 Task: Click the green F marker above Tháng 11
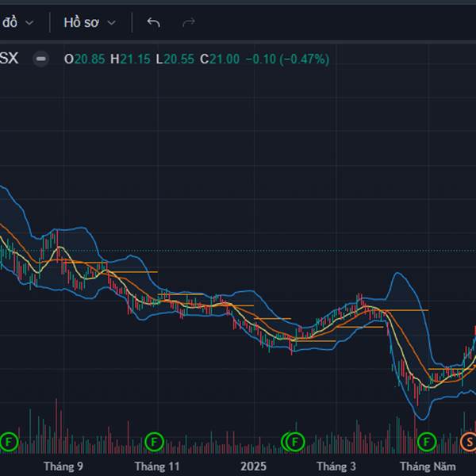click(154, 440)
